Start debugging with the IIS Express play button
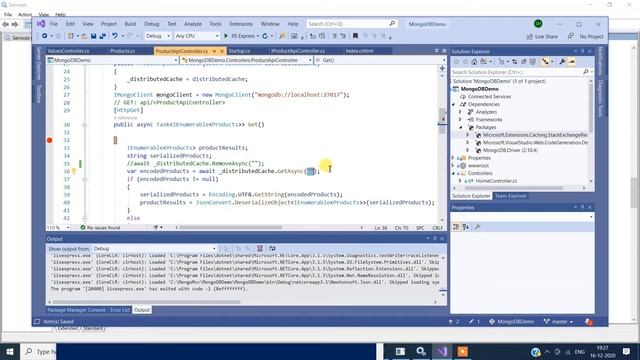640x360 pixels. 226,36
